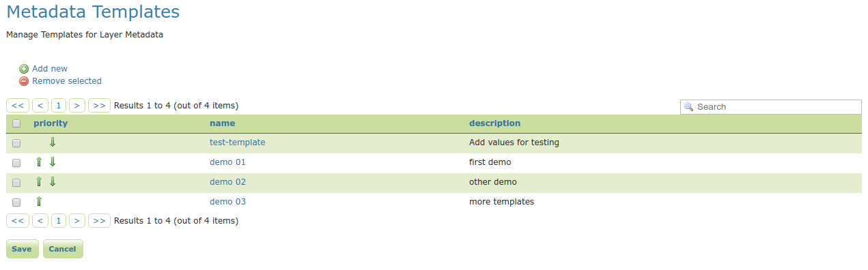868x270 pixels.
Task: Click the red Remove selected minus icon
Action: pyautogui.click(x=24, y=81)
